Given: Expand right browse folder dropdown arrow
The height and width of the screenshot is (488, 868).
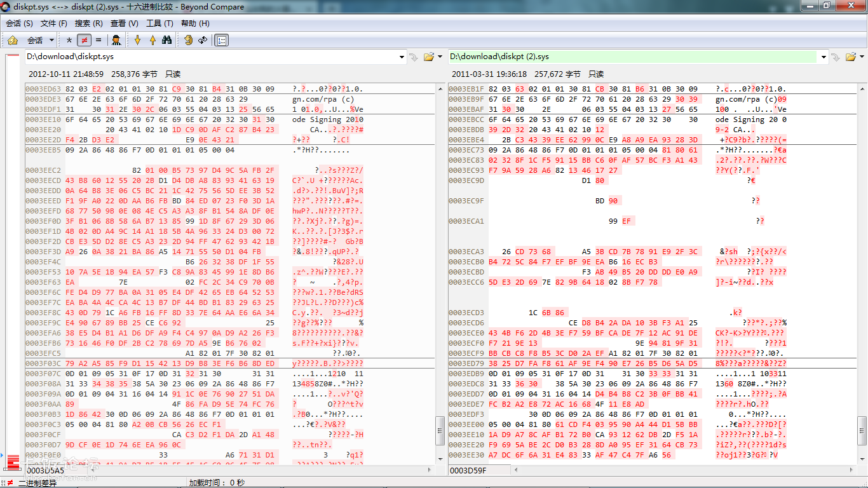Looking at the screenshot, I should tap(863, 57).
